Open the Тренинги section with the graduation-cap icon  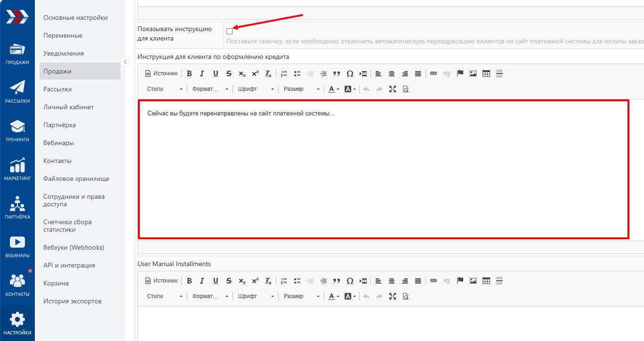click(x=17, y=131)
